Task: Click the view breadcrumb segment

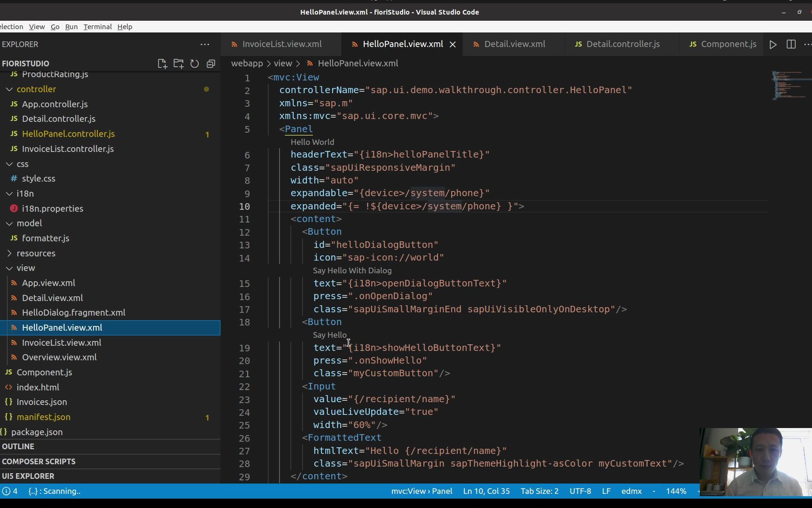Action: click(x=283, y=63)
